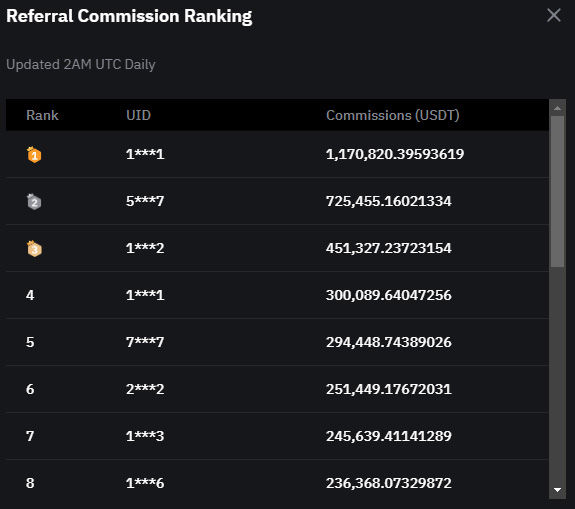Click the bronze rank 3 medal icon
The image size is (575, 509).
(x=34, y=249)
